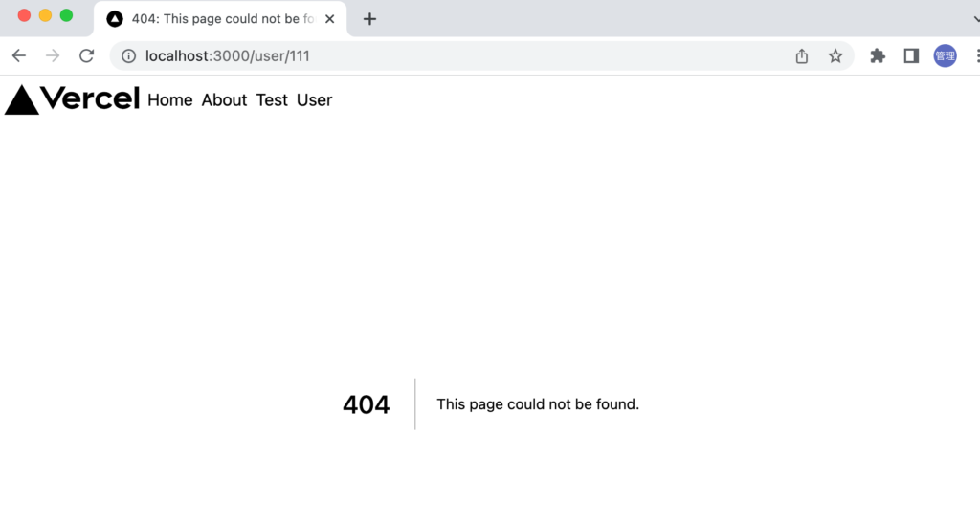The width and height of the screenshot is (980, 523).
Task: Open the user profile avatar
Action: (945, 56)
